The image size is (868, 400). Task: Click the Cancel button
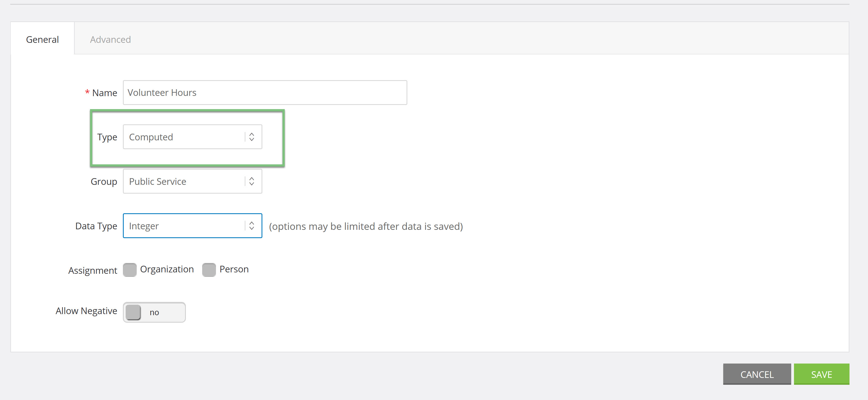(x=757, y=374)
